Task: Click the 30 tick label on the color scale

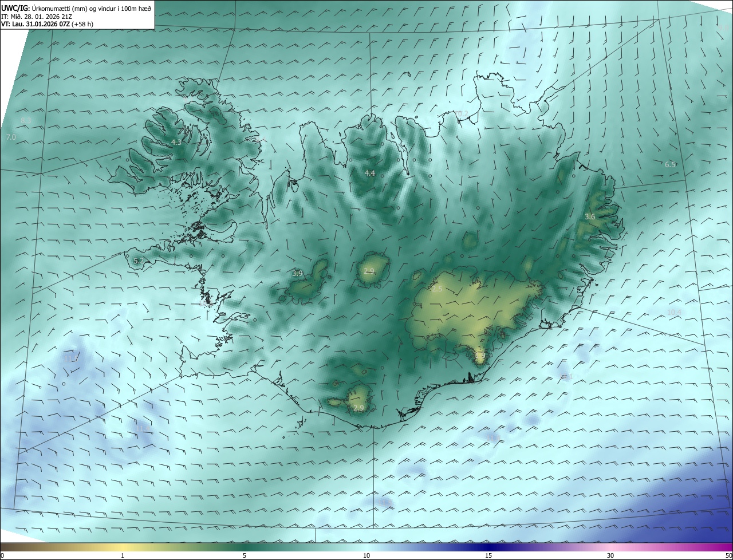Action: [610, 555]
